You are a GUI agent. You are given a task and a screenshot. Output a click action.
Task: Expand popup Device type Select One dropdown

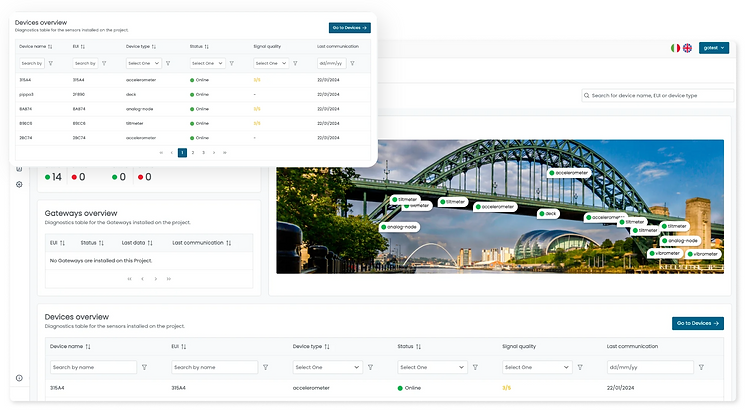click(x=143, y=63)
